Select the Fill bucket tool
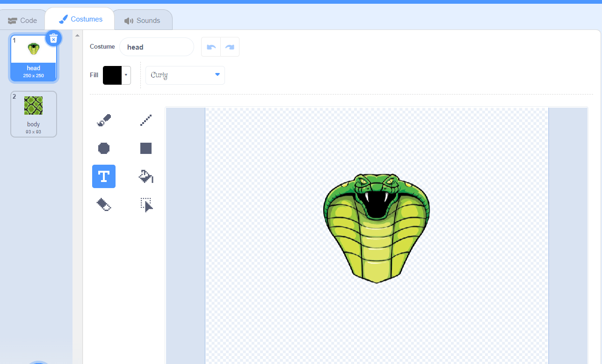Screen dimensions: 602x364 (146, 176)
